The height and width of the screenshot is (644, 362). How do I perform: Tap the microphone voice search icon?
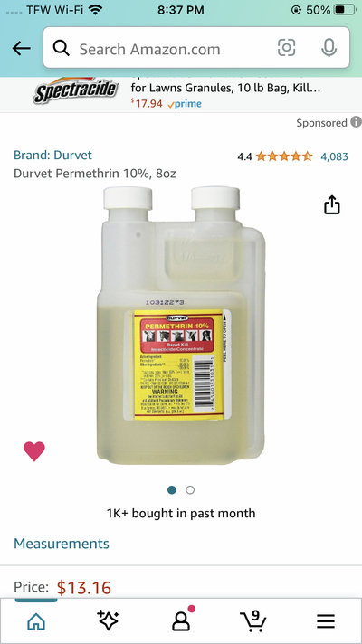click(x=329, y=48)
